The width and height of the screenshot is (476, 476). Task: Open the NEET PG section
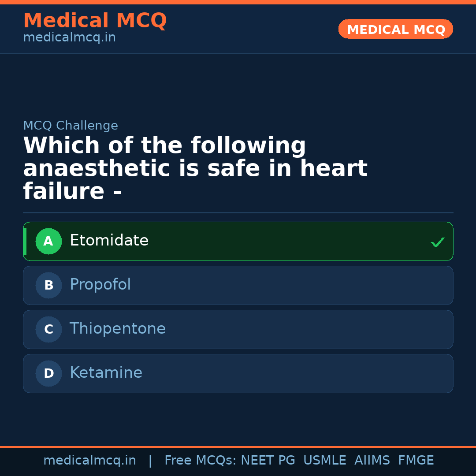(268, 460)
